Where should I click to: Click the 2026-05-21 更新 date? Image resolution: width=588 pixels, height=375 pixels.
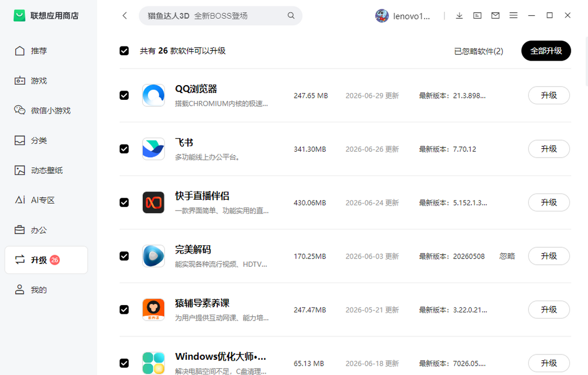pyautogui.click(x=372, y=310)
